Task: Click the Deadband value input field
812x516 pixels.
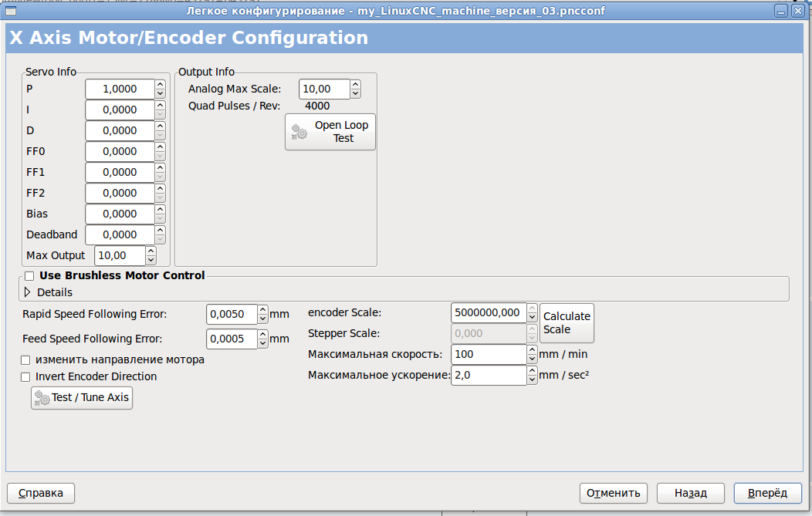Action: [x=120, y=234]
